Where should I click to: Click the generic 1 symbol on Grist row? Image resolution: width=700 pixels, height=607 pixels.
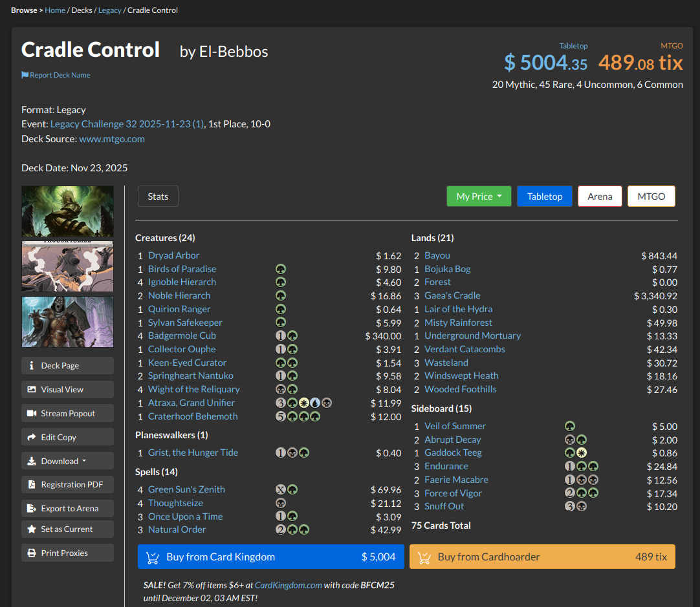(x=280, y=453)
